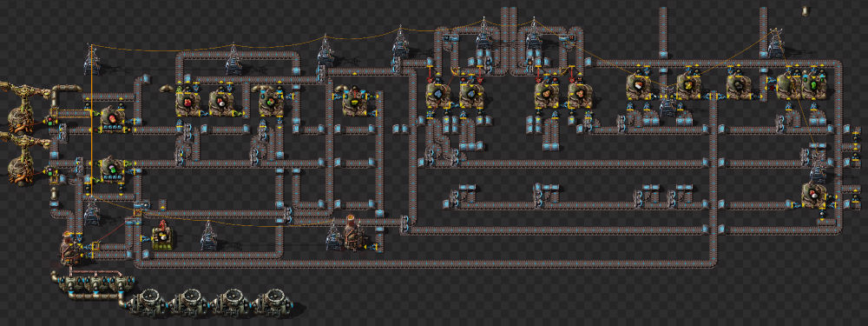Open the biochamber with the bright green recipe, far right
868x326 pixels.
(814, 87)
